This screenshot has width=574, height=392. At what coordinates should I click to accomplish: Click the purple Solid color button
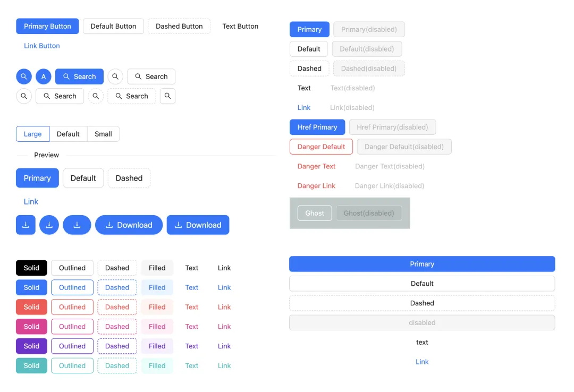click(x=31, y=346)
